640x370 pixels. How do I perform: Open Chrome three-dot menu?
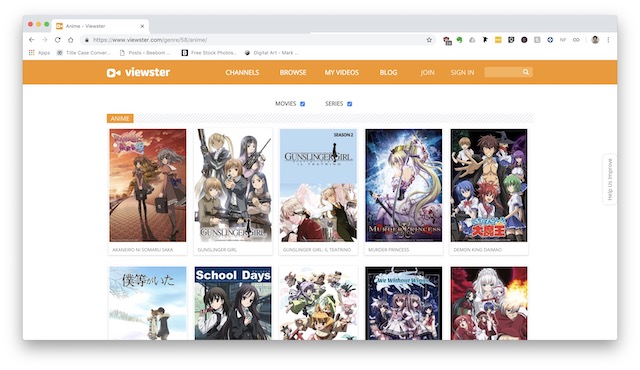coord(608,40)
